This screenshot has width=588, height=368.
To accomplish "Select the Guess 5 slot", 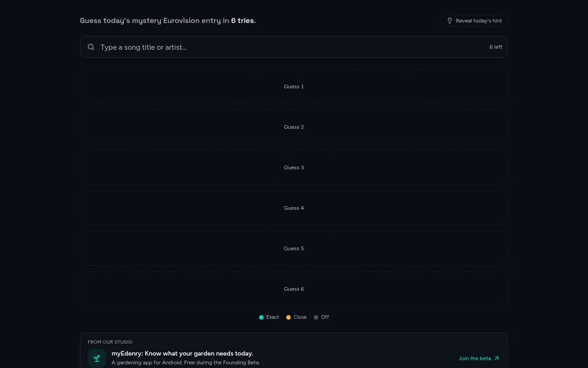I will 294,248.
